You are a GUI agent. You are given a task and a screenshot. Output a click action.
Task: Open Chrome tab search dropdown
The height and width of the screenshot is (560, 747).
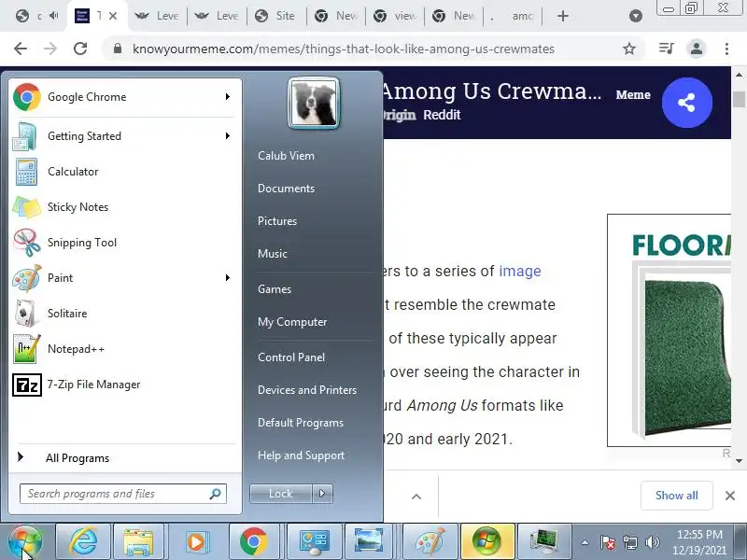(636, 16)
